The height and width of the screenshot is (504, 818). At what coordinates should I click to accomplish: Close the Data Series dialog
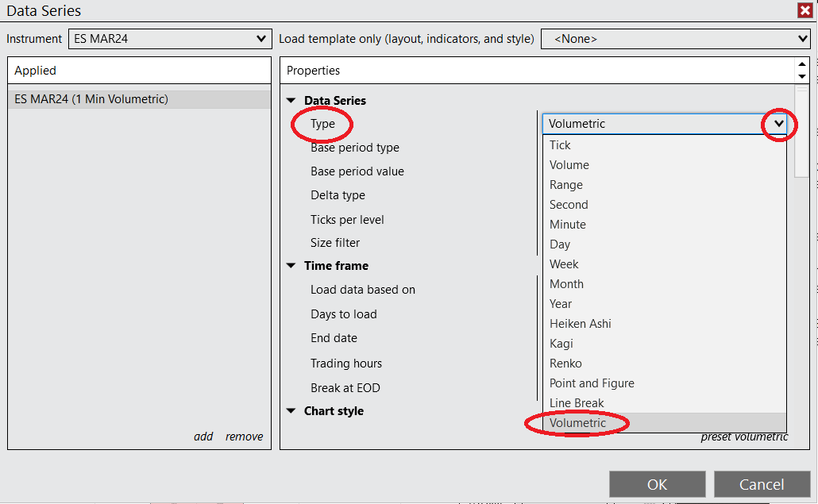(x=805, y=10)
